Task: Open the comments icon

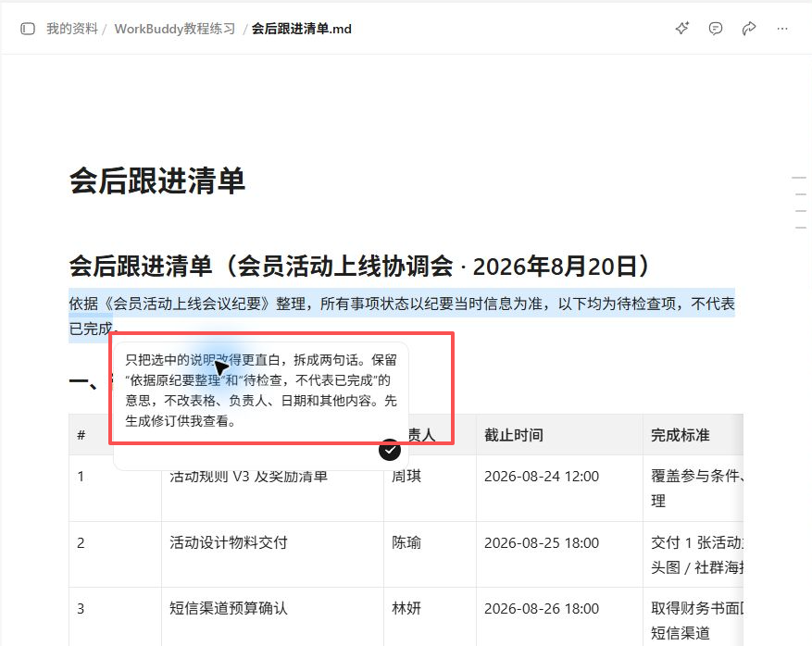Action: tap(715, 29)
